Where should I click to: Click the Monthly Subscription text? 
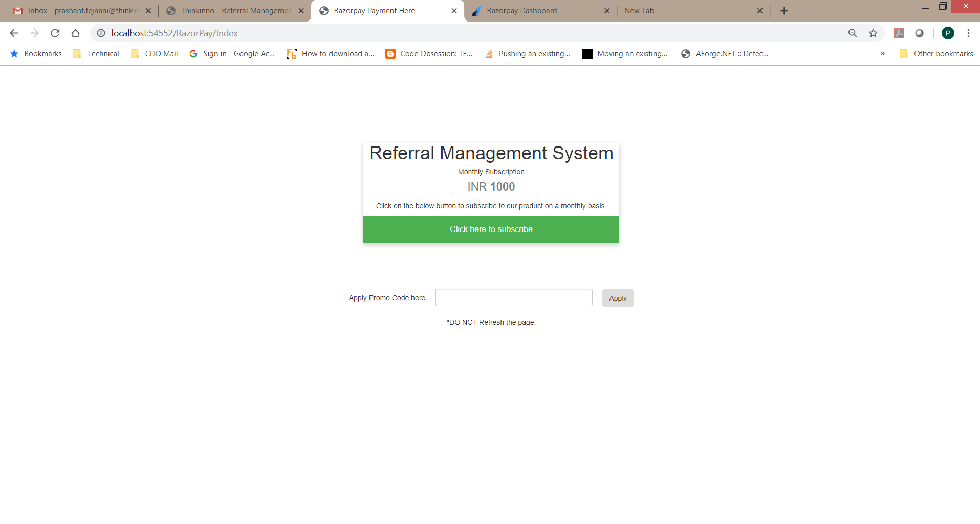click(491, 172)
